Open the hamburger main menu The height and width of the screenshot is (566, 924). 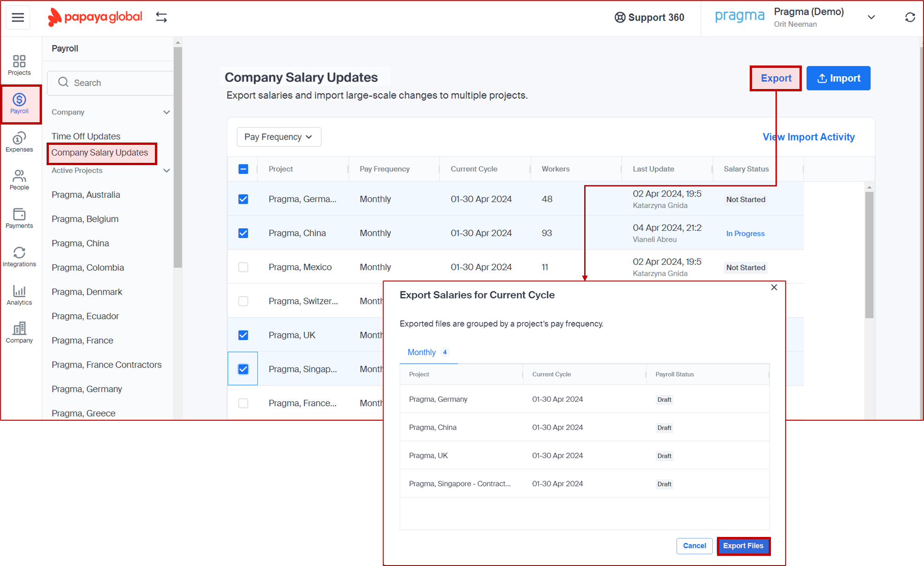(x=18, y=18)
